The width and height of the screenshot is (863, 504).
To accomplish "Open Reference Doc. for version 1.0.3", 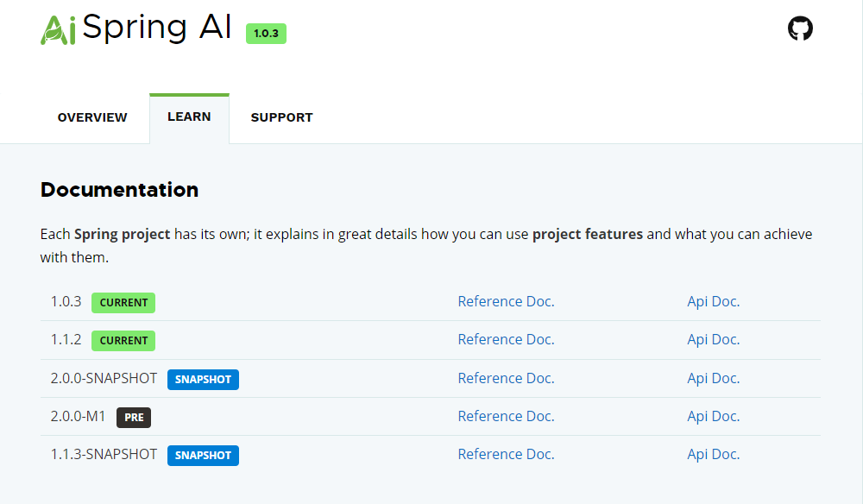I will 506,301.
